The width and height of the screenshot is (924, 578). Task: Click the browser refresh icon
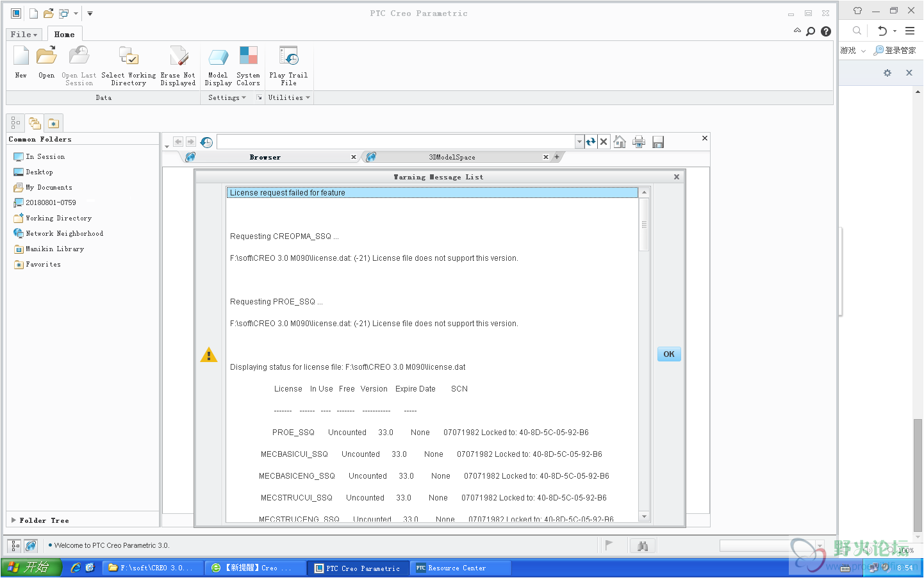pyautogui.click(x=591, y=142)
